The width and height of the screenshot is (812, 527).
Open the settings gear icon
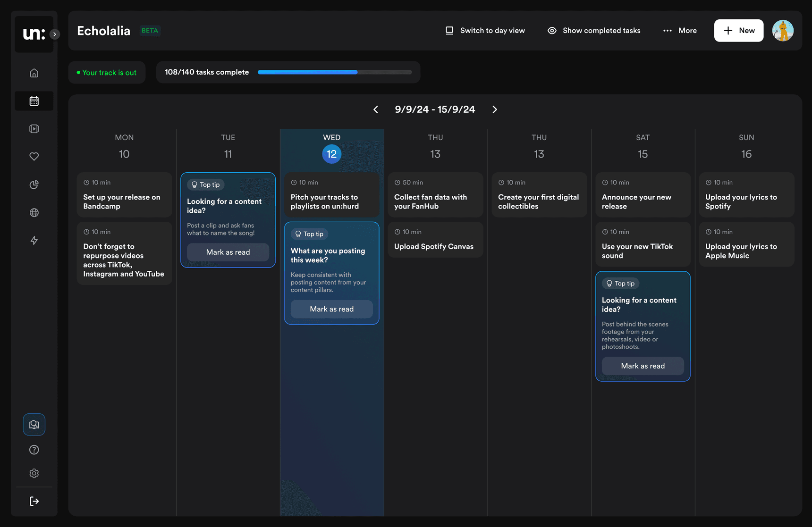(x=34, y=473)
